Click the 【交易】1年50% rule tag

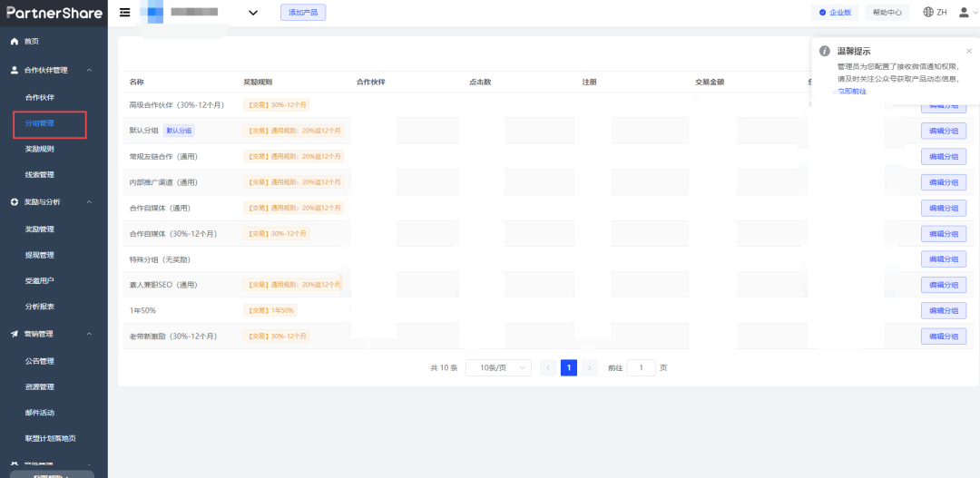pyautogui.click(x=270, y=310)
